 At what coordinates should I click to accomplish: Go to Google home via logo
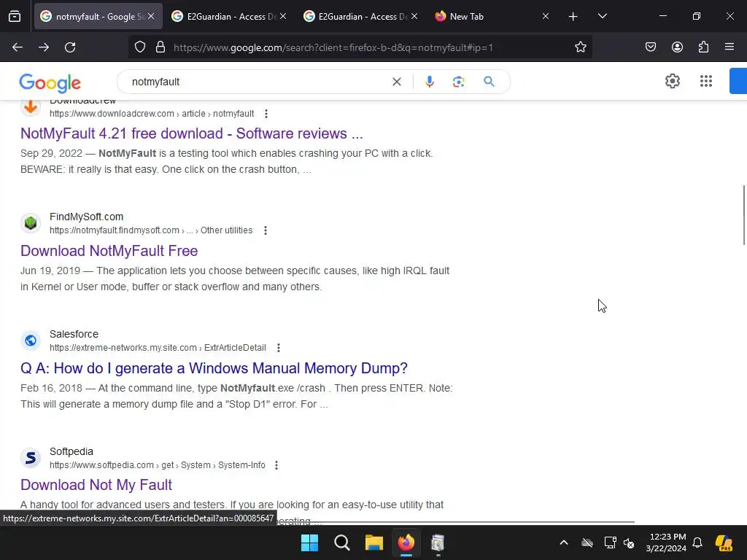click(50, 83)
